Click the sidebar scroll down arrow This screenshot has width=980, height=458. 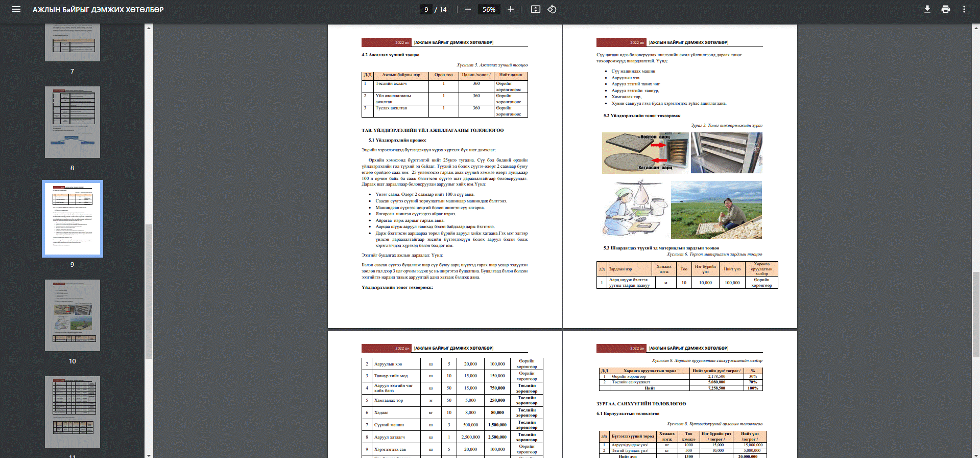(x=149, y=455)
